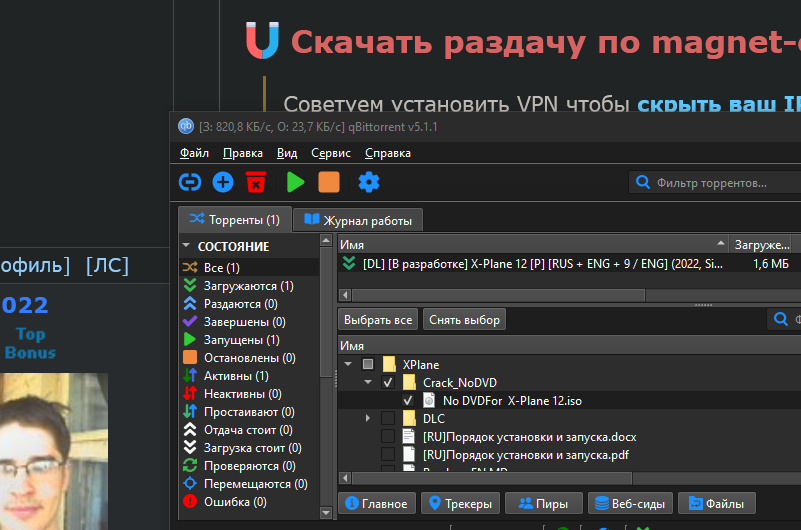This screenshot has height=530, width=801.
Task: Click the Снять выбор button
Action: tap(464, 320)
